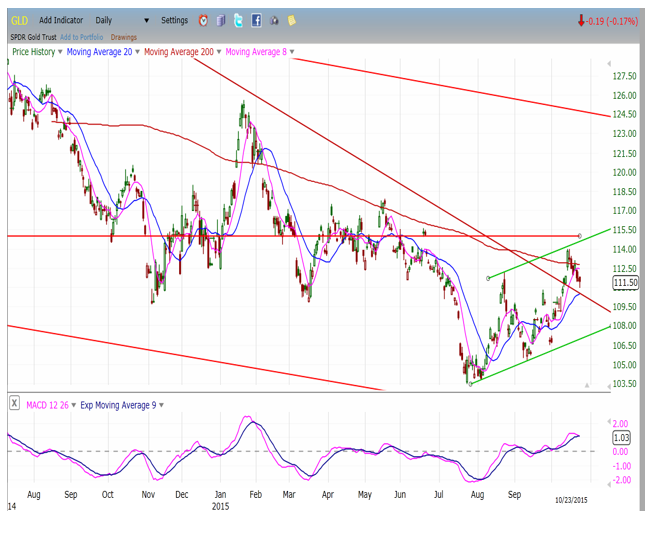Screen dimensions: 653x537
Task: Click the GLD ticker symbol
Action: coord(19,21)
